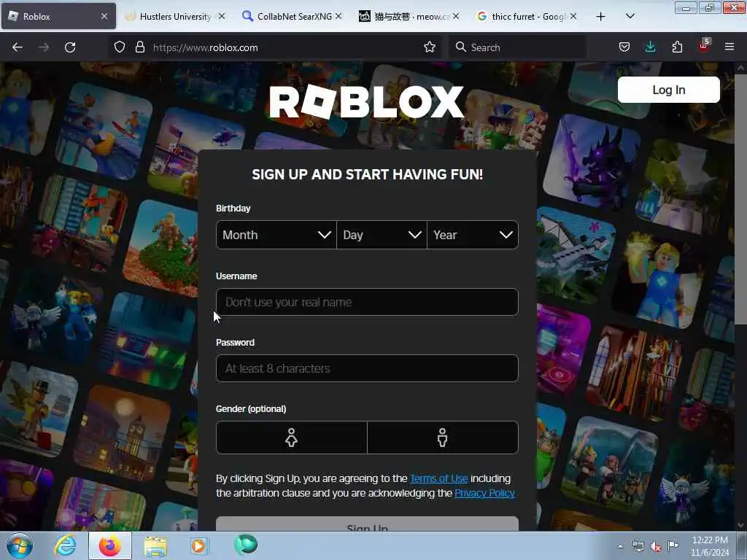This screenshot has width=747, height=560.
Task: Click the green round taskbar app icon
Action: coord(246,545)
